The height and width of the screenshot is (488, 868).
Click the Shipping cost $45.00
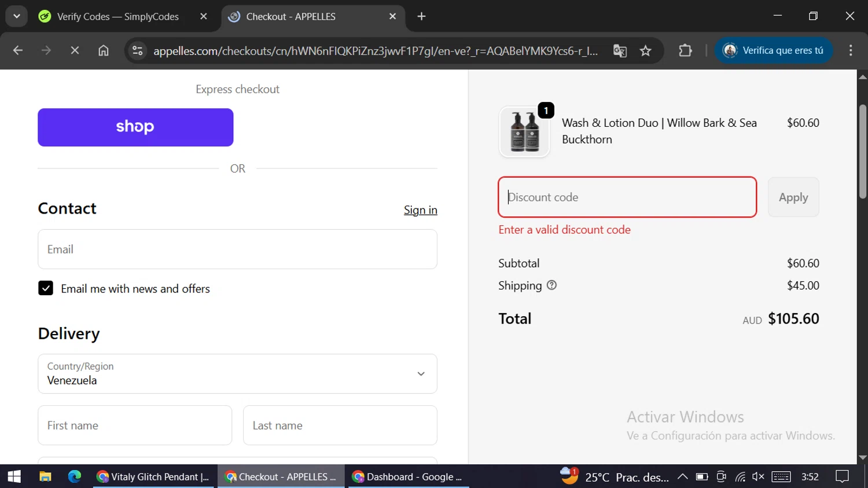pyautogui.click(x=803, y=285)
